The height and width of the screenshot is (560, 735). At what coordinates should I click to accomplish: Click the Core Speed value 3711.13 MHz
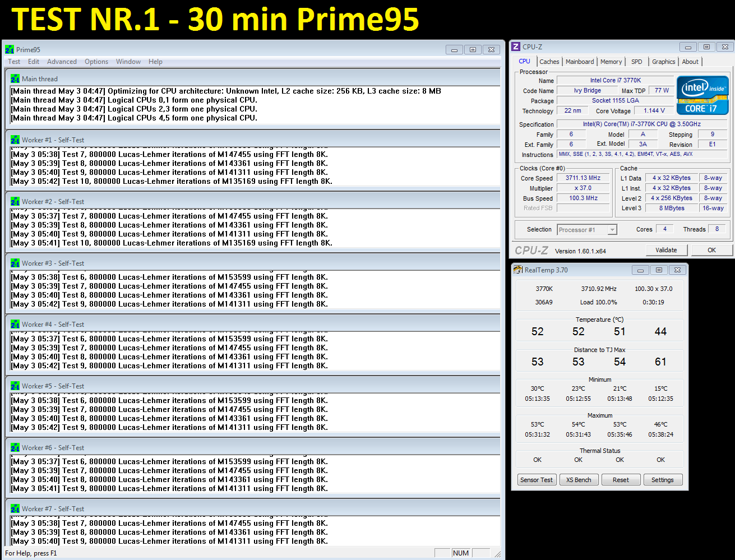[583, 178]
